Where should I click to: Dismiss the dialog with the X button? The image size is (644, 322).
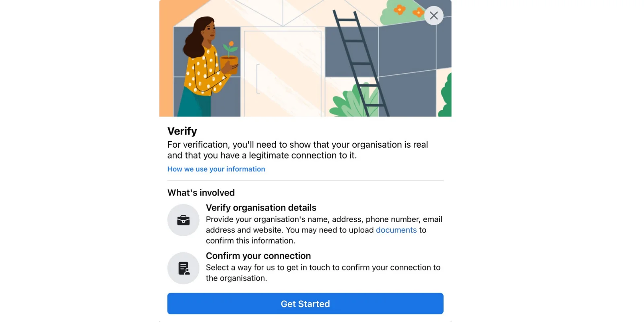click(433, 15)
